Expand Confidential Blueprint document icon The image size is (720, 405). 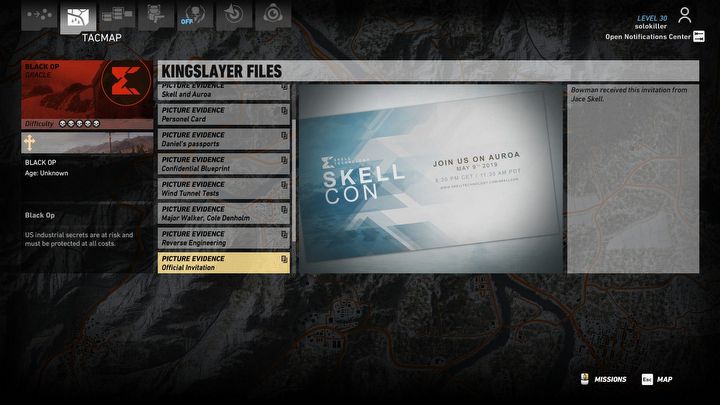[x=284, y=161]
